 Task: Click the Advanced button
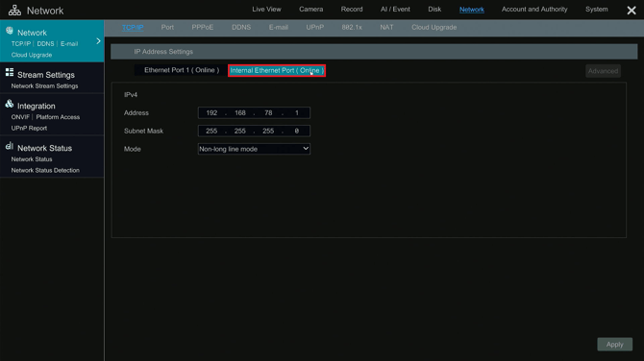point(603,71)
